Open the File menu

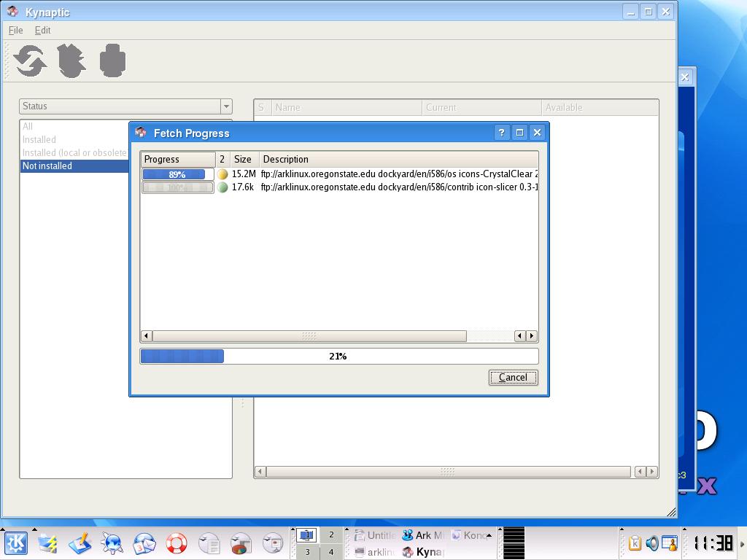pos(16,30)
